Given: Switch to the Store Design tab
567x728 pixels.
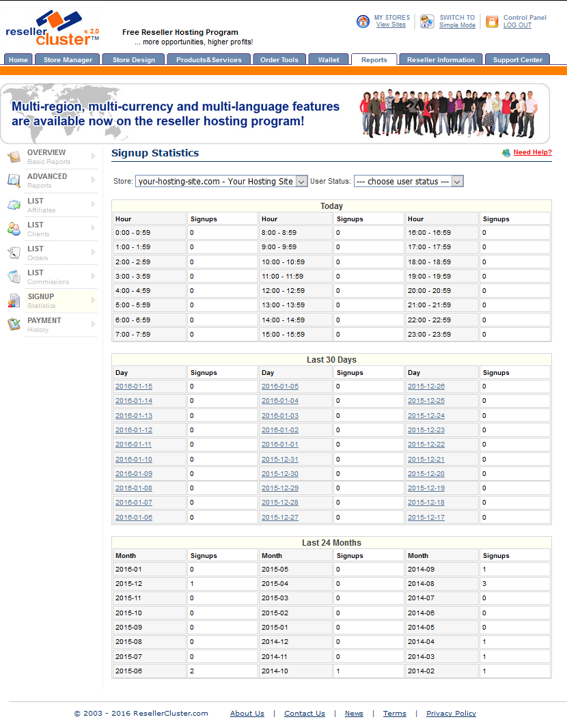Looking at the screenshot, I should (134, 59).
